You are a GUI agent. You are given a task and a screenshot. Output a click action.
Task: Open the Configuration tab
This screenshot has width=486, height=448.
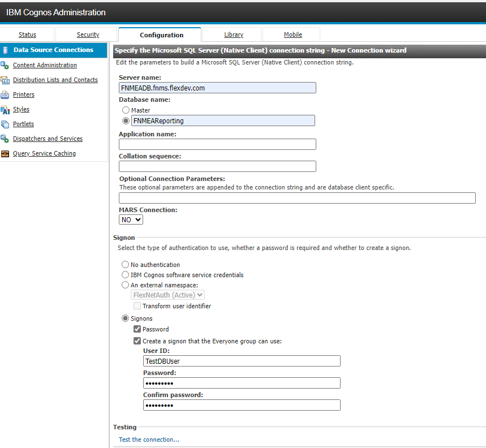[161, 35]
